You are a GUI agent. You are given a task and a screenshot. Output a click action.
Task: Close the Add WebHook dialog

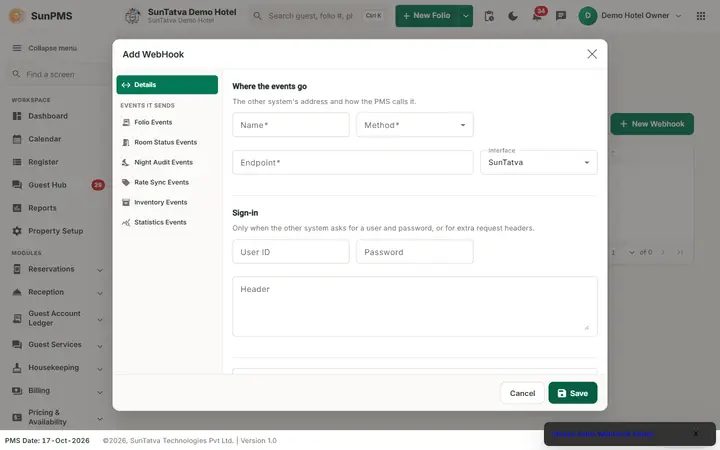(592, 54)
